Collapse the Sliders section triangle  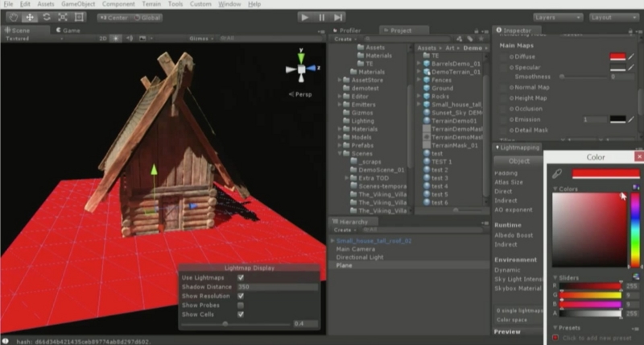(x=555, y=277)
